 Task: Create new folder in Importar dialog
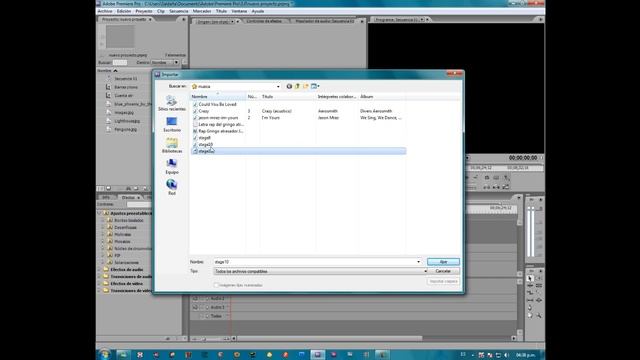click(305, 86)
